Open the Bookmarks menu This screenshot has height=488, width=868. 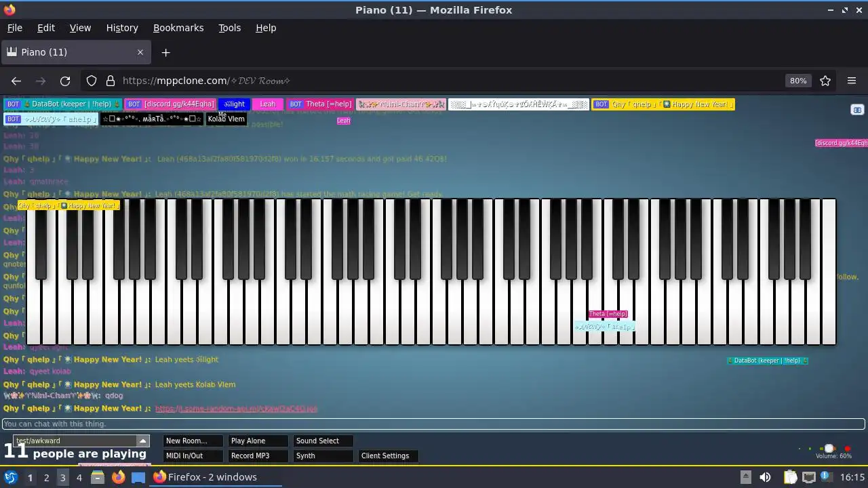[x=178, y=28]
